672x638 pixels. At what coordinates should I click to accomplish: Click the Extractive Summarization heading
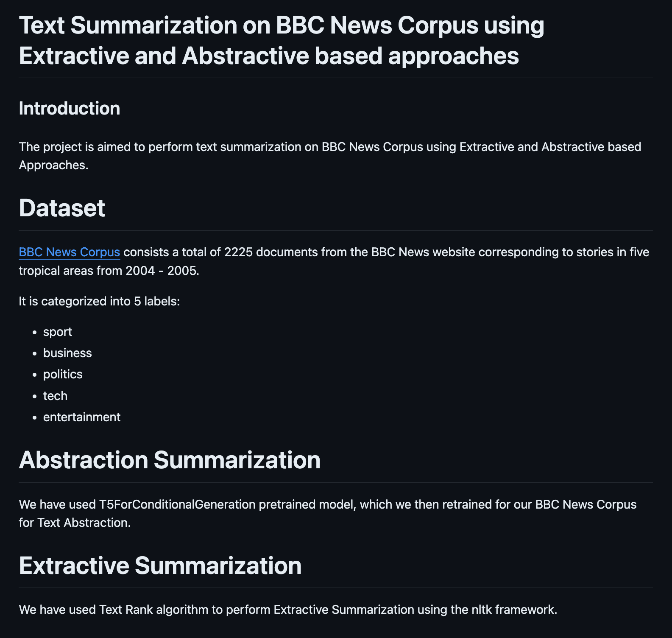tap(160, 565)
